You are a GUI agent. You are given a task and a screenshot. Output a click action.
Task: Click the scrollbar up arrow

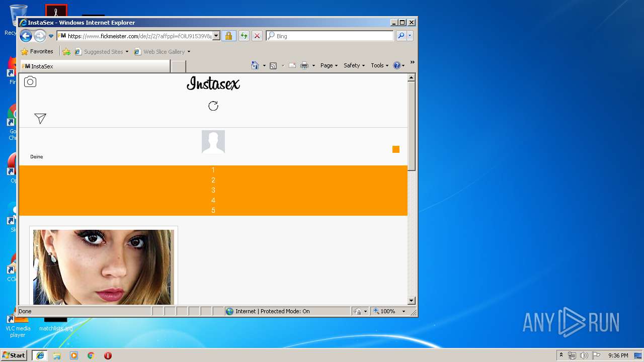click(412, 77)
